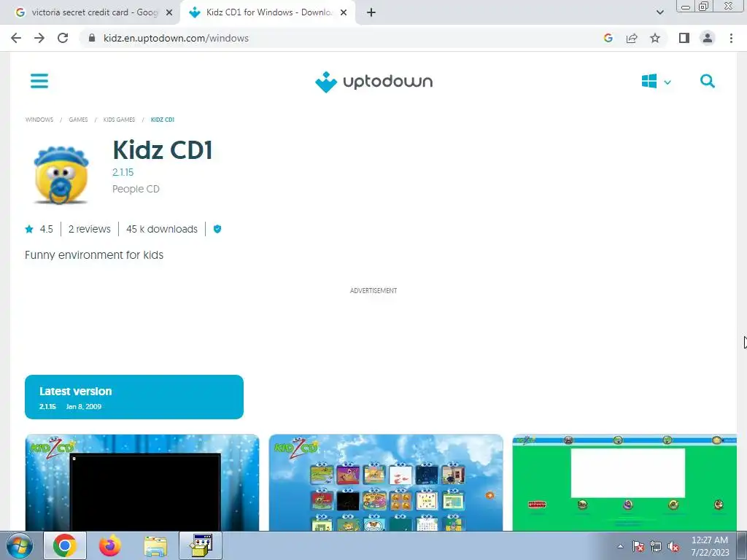The image size is (747, 560).
Task: Click the installer program taskbar icon
Action: tap(201, 545)
